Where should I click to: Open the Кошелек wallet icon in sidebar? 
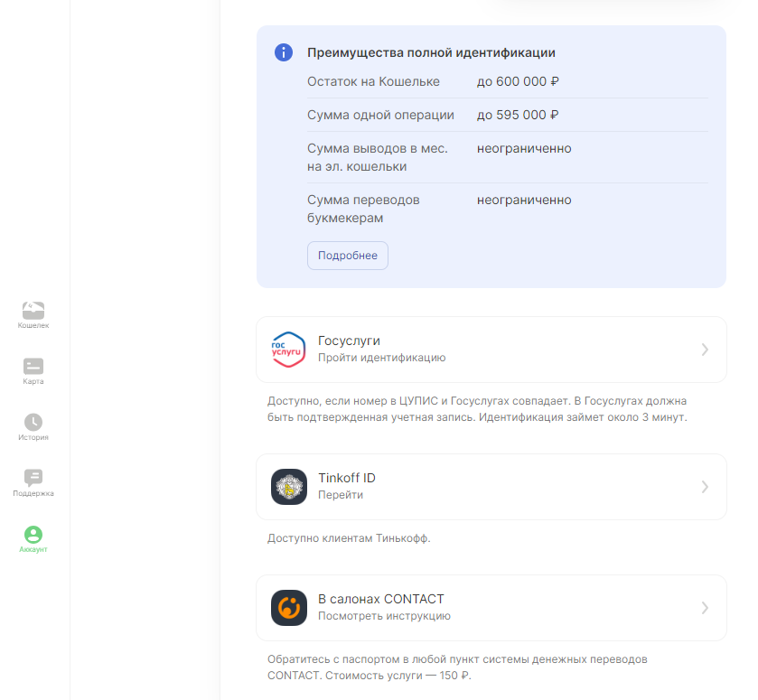coord(33,311)
